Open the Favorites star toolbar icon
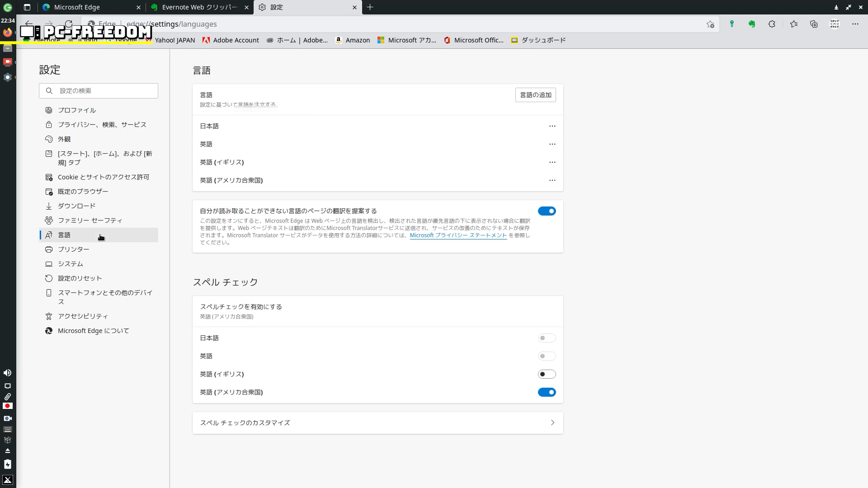The height and width of the screenshot is (488, 868). click(x=794, y=24)
